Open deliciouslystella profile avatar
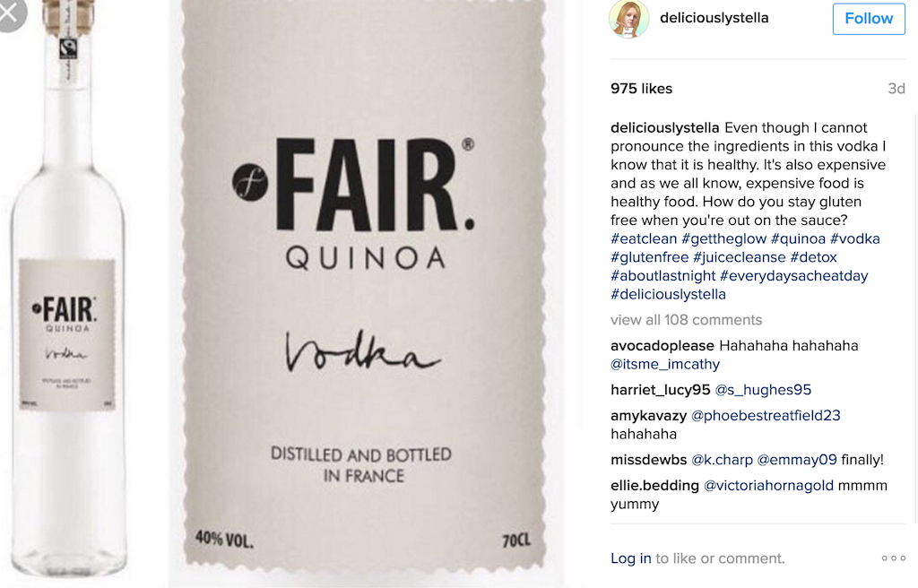Image resolution: width=918 pixels, height=588 pixels. pos(628,19)
